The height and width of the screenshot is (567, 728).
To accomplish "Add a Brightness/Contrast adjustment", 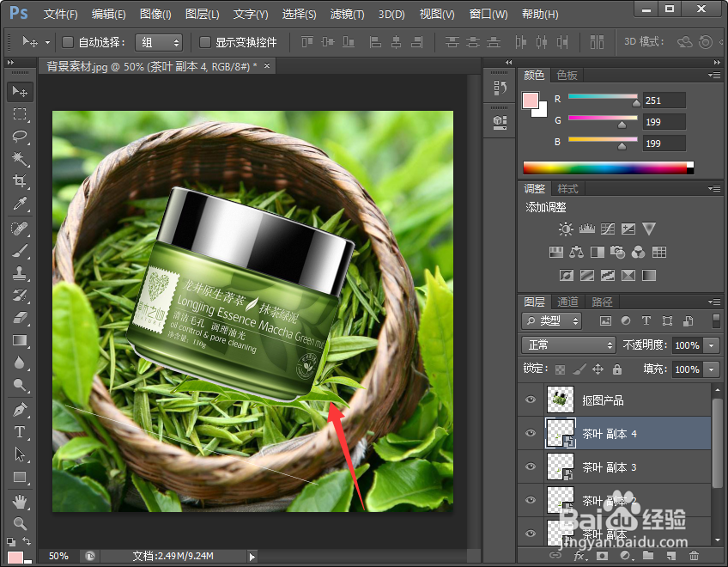I will coord(566,229).
